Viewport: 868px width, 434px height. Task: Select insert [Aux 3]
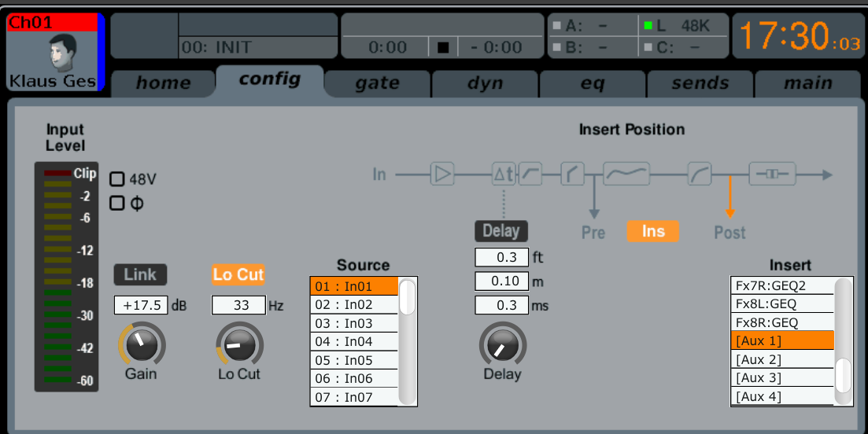tap(782, 377)
